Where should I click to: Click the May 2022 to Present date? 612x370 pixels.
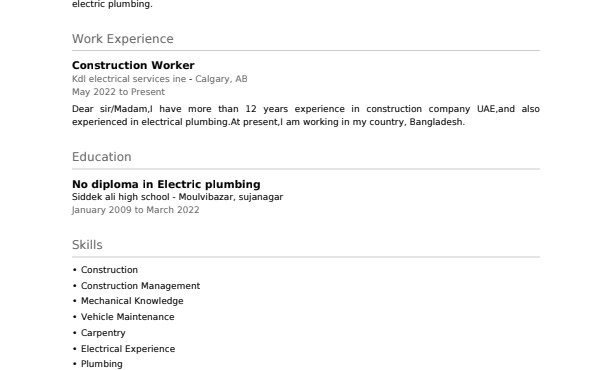pyautogui.click(x=118, y=92)
